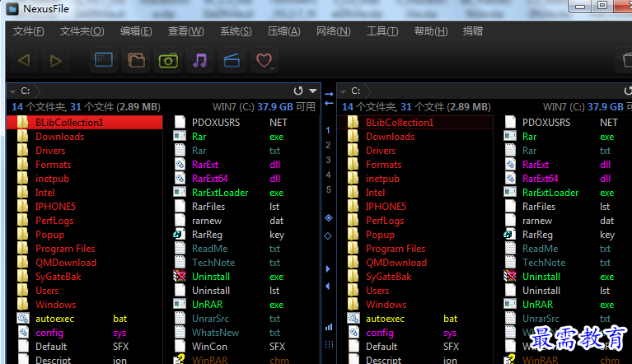632x364 pixels.
Task: Click the bar chart icon in center strip
Action: 329,327
